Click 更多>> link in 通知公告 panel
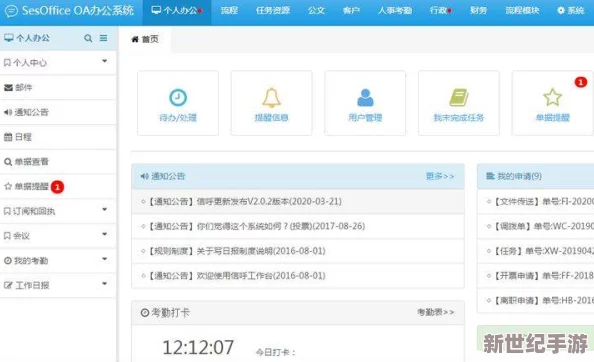This screenshot has width=594, height=362. tap(440, 176)
